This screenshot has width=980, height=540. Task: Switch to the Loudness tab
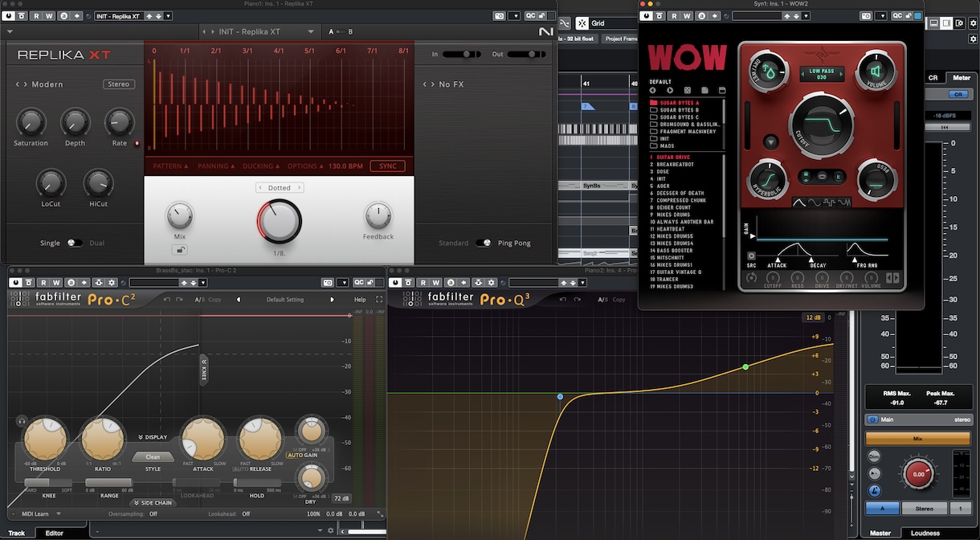pyautogui.click(x=925, y=533)
